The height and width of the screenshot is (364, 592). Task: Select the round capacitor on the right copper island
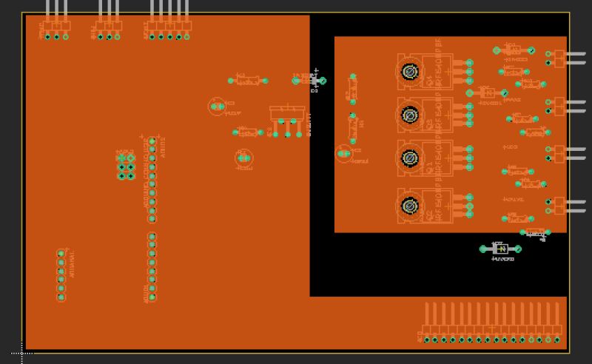(343, 154)
